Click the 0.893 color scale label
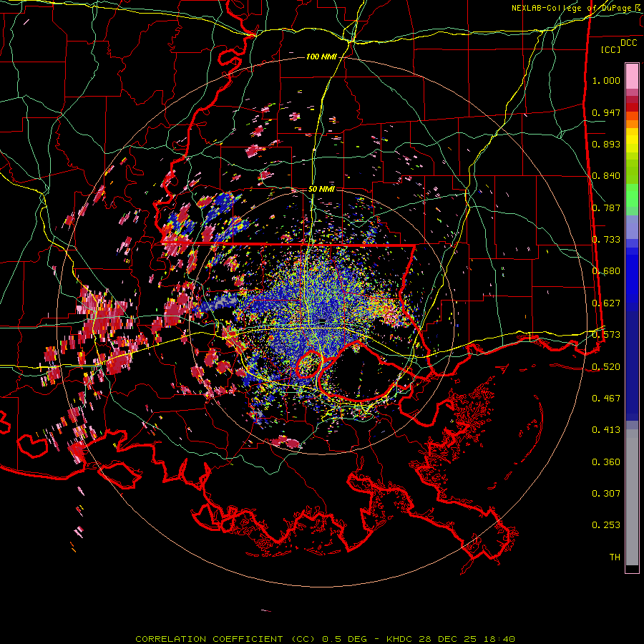 click(606, 144)
